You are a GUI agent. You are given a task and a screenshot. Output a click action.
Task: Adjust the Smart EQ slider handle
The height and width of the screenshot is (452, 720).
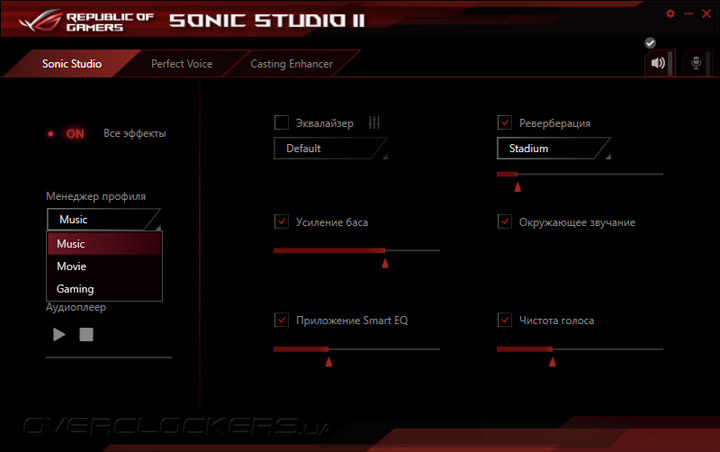point(329,362)
